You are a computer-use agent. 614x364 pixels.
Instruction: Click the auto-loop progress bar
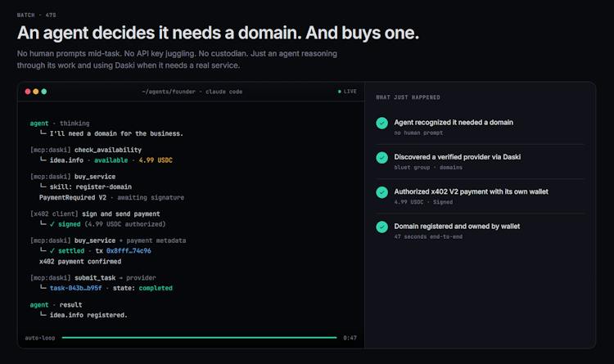pyautogui.click(x=199, y=337)
